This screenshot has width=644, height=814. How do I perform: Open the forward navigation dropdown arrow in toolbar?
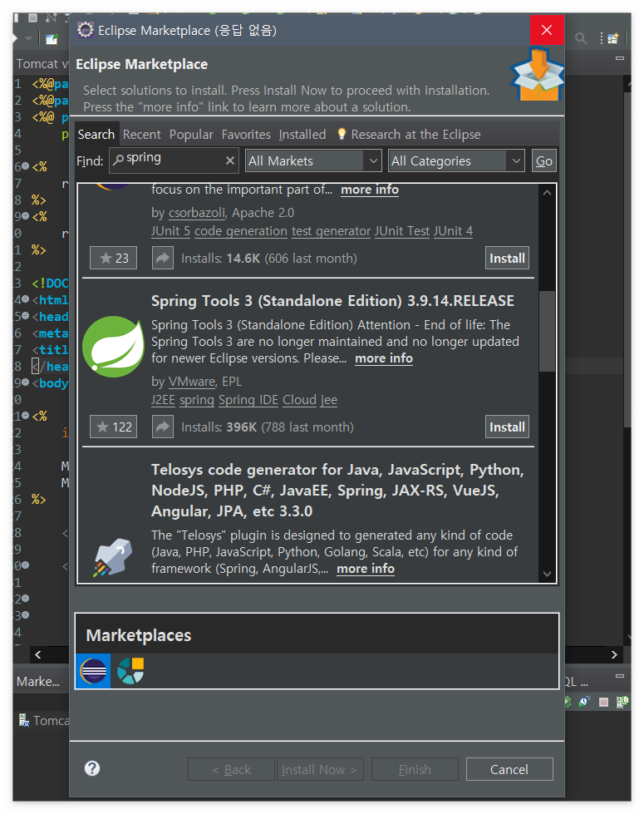tap(29, 38)
